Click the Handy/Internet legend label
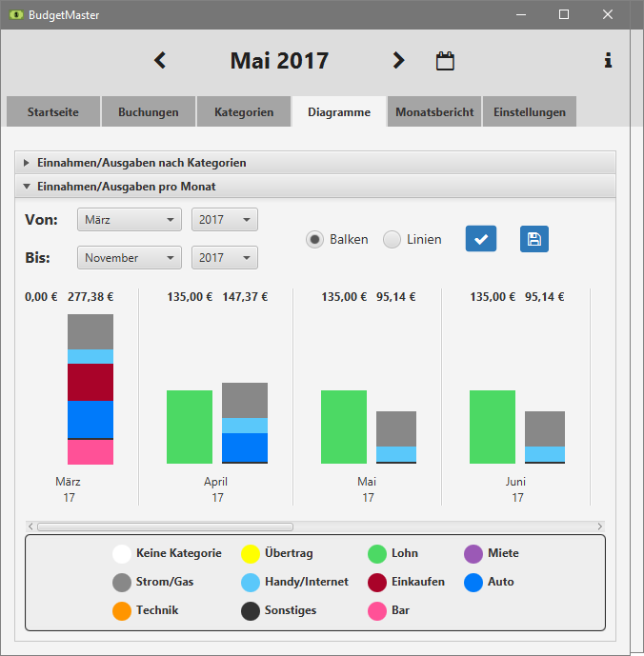Viewport: 644px width, 656px height. tap(307, 582)
